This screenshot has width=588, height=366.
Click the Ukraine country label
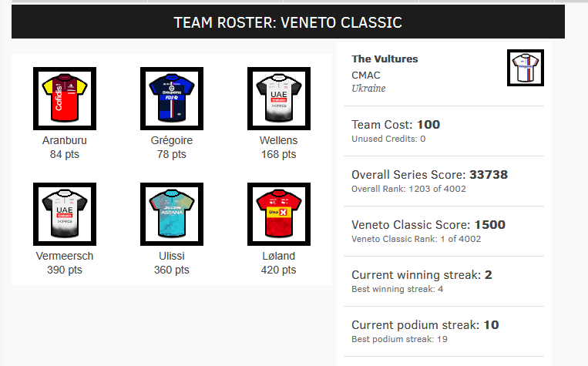pos(368,89)
